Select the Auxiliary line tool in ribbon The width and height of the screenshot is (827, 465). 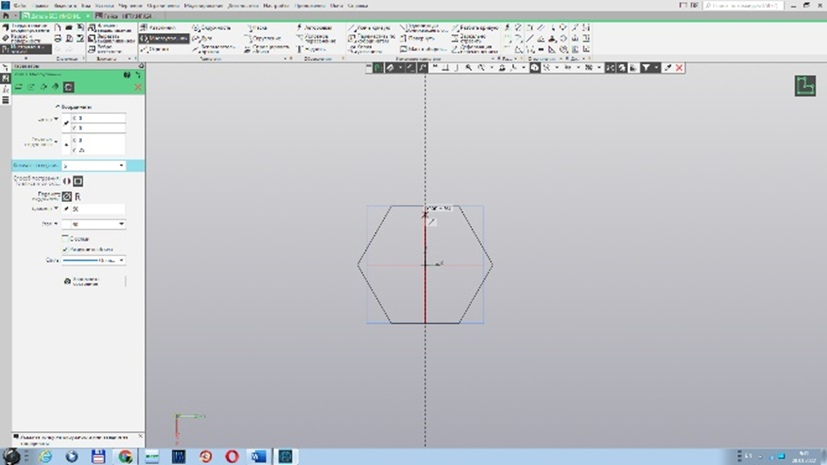pyautogui.click(x=214, y=49)
